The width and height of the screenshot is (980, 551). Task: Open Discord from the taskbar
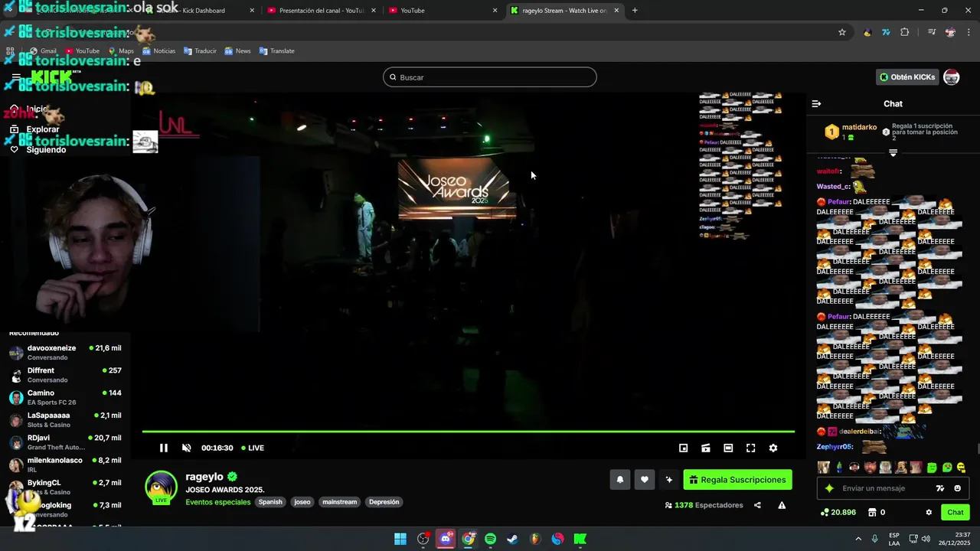tap(446, 539)
